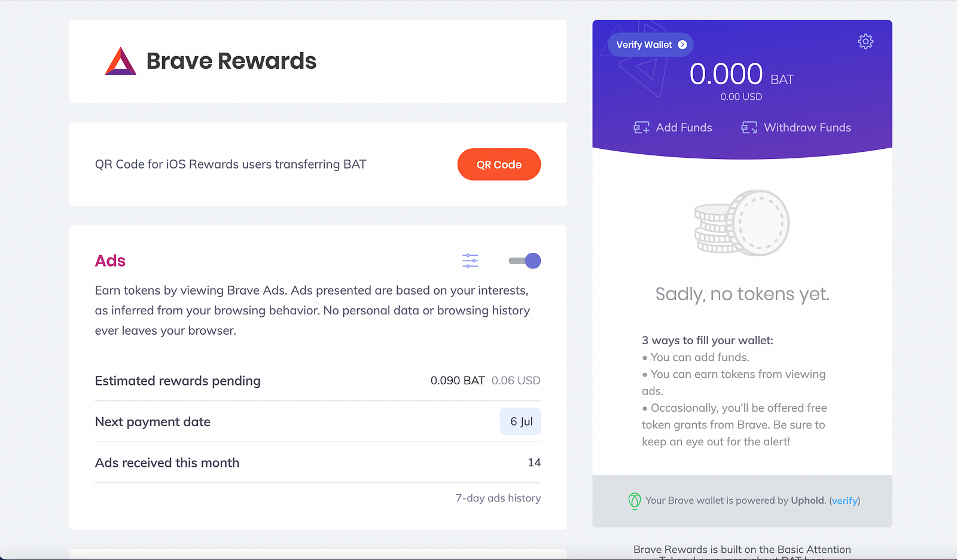
Task: Open the 7-day ads history link
Action: [x=498, y=498]
